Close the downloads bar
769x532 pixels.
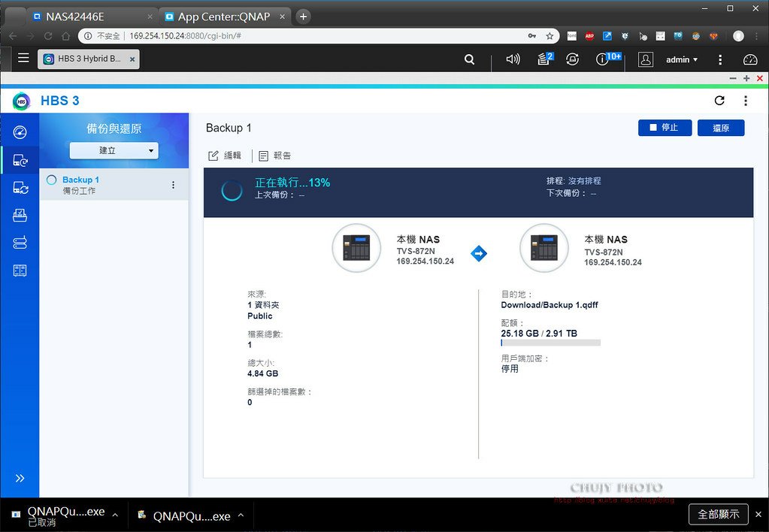[x=758, y=515]
